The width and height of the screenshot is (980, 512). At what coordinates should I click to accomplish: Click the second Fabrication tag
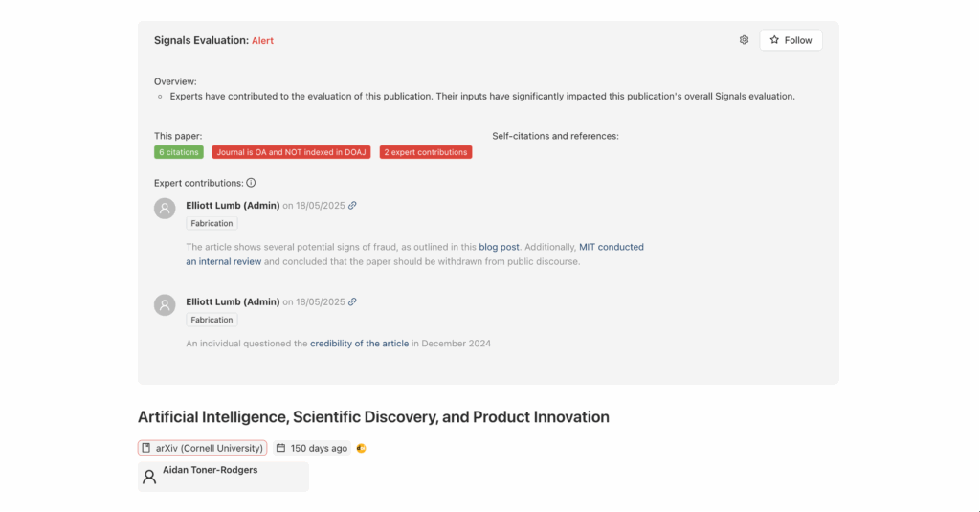click(x=212, y=320)
